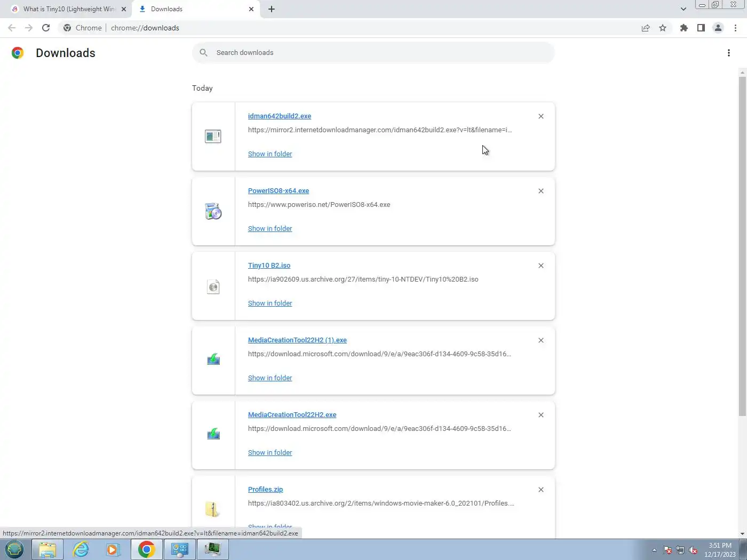Open Downloads page more actions menu

point(729,53)
